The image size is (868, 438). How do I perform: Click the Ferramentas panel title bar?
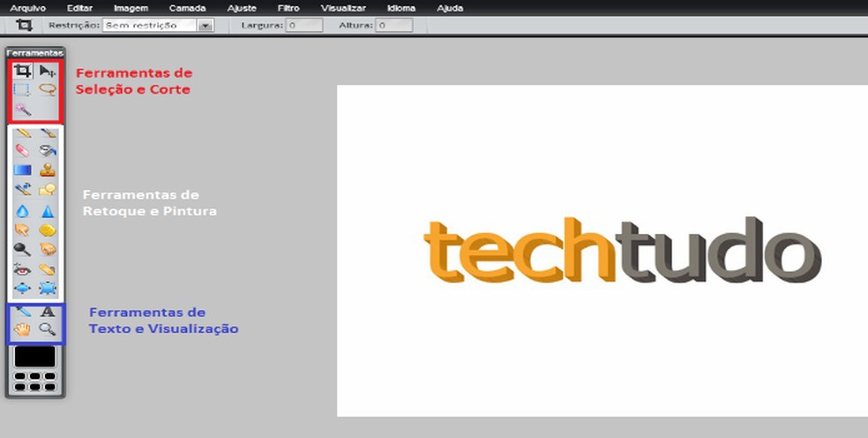coord(35,53)
